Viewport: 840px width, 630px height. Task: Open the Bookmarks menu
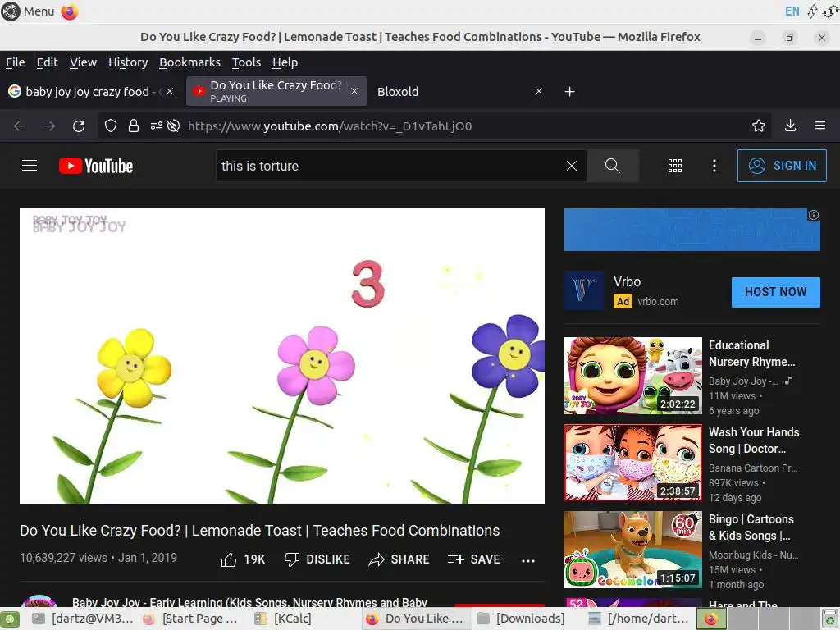pyautogui.click(x=189, y=62)
